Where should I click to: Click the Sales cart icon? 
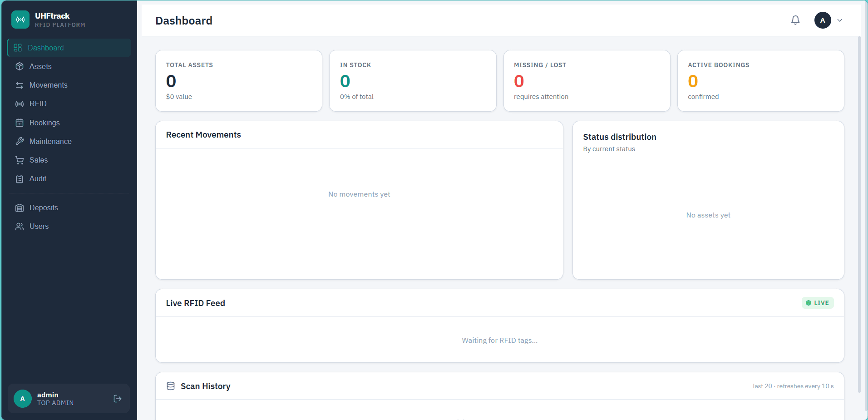20,160
